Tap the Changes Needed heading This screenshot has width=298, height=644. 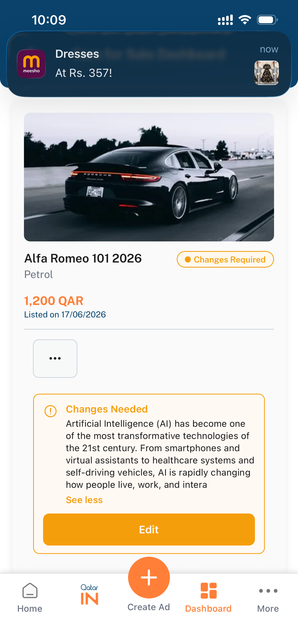pyautogui.click(x=107, y=409)
